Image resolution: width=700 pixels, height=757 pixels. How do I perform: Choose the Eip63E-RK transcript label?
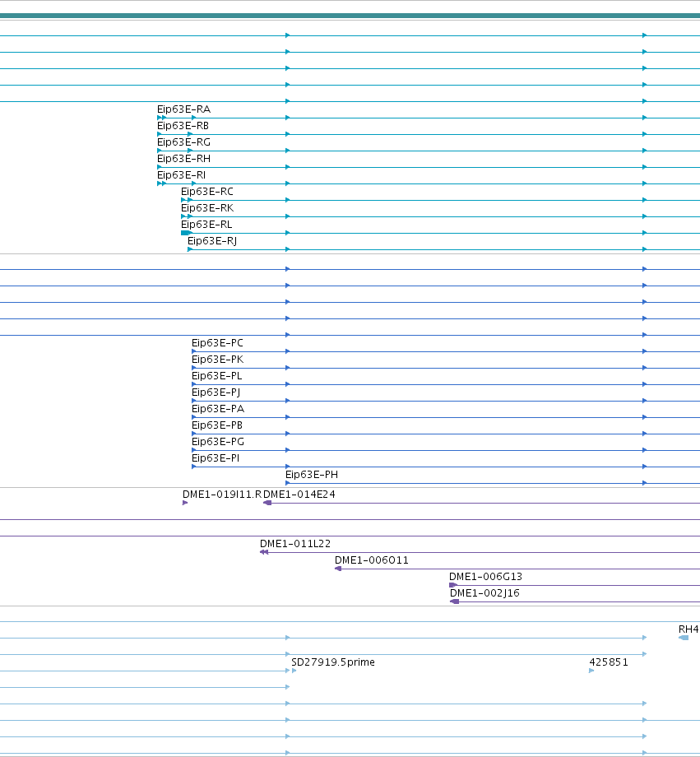[207, 208]
